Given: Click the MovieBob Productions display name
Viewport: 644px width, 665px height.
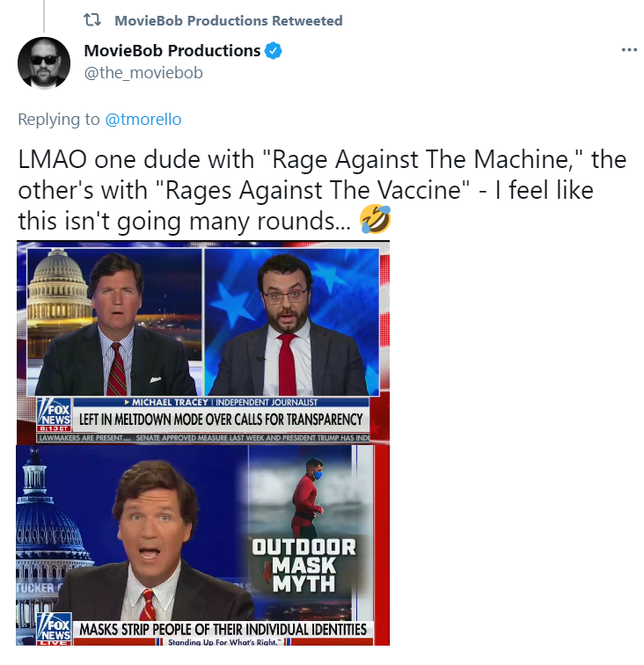Looking at the screenshot, I should [172, 50].
